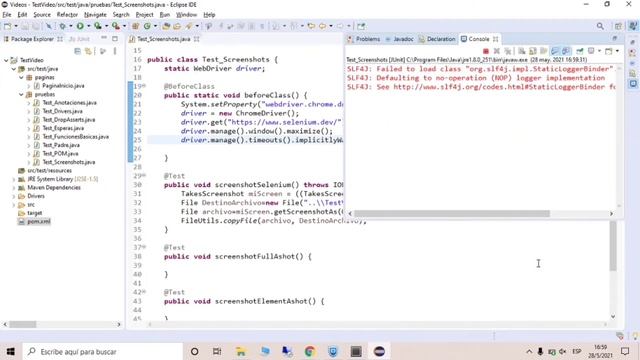Click Collapse All in Package Explorer
This screenshot has width=640, height=360.
(77, 51)
